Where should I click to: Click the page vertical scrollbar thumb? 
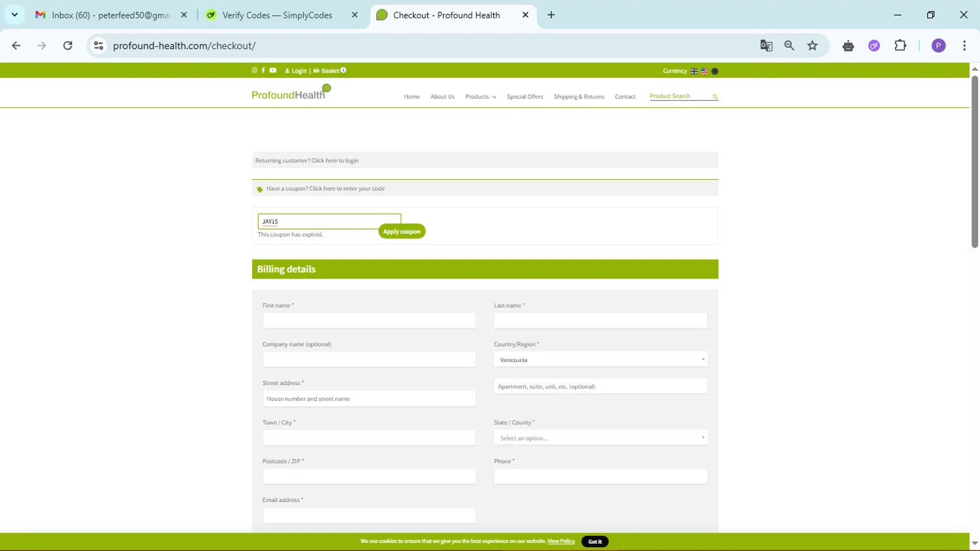coord(975,161)
